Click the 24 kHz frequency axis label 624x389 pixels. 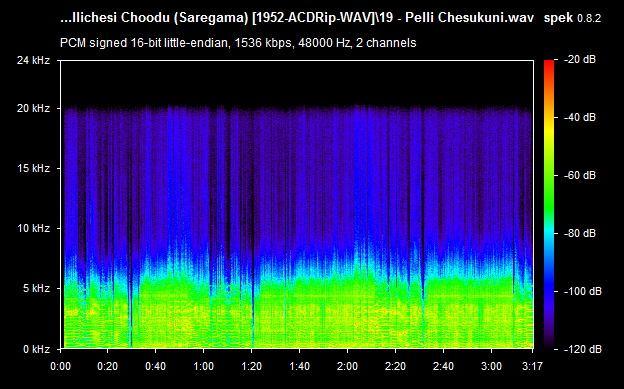[x=33, y=61]
